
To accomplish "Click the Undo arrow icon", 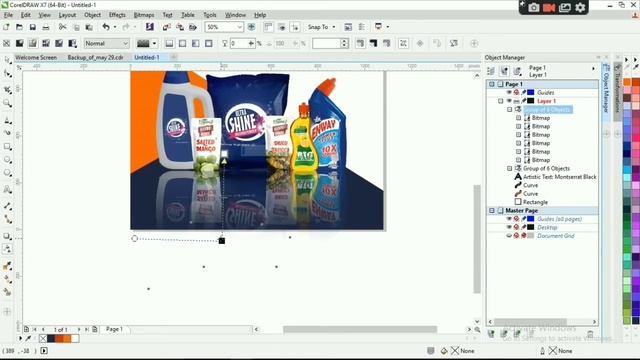I will click(106, 27).
